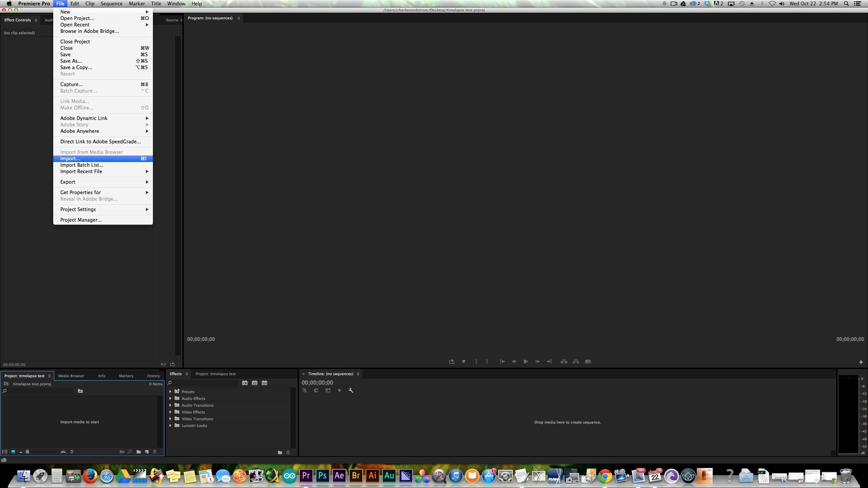
Task: Click the new bin icon in project panel
Action: pos(139,451)
